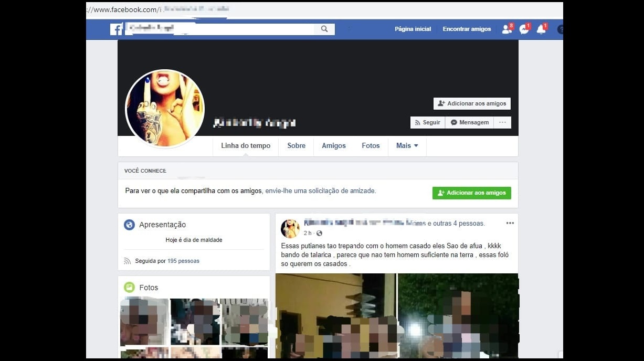Image resolution: width=644 pixels, height=361 pixels.
Task: Click the post author's small avatar
Action: click(x=290, y=229)
